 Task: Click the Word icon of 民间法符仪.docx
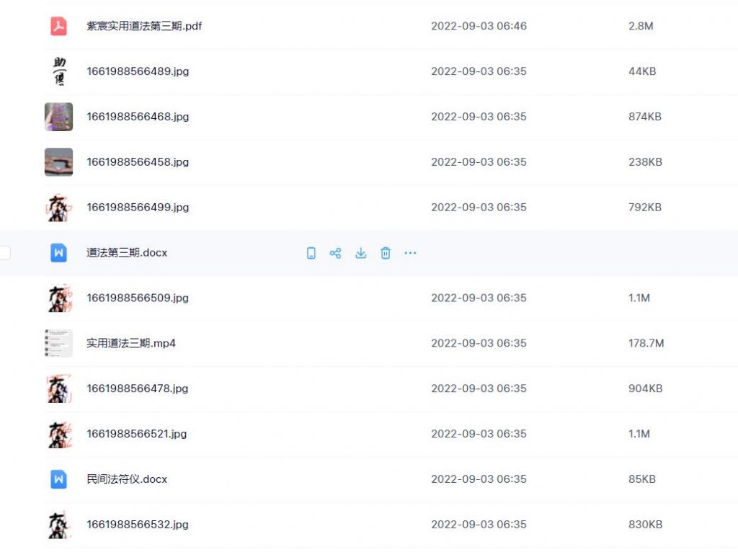58,479
